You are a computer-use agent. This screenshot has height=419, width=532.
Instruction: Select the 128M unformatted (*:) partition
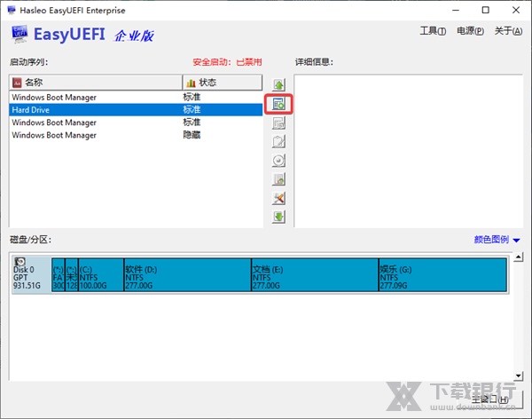point(72,274)
